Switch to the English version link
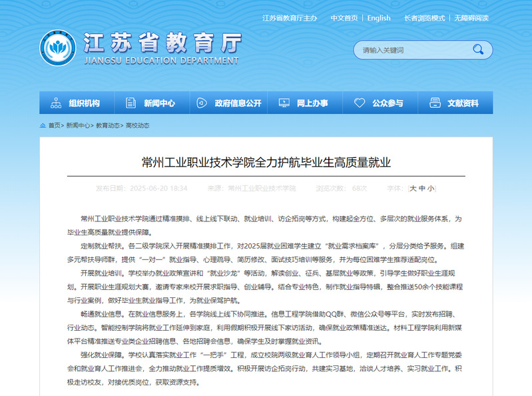The width and height of the screenshot is (532, 396). 379,18
